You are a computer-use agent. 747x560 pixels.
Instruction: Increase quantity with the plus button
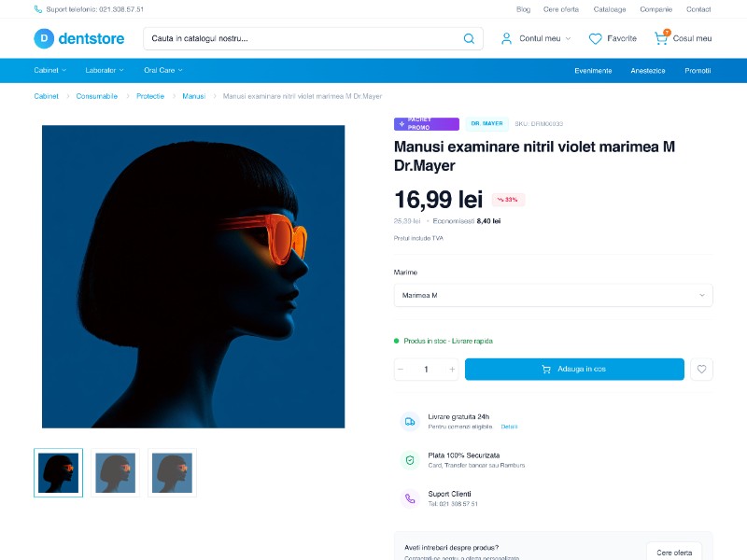click(452, 370)
